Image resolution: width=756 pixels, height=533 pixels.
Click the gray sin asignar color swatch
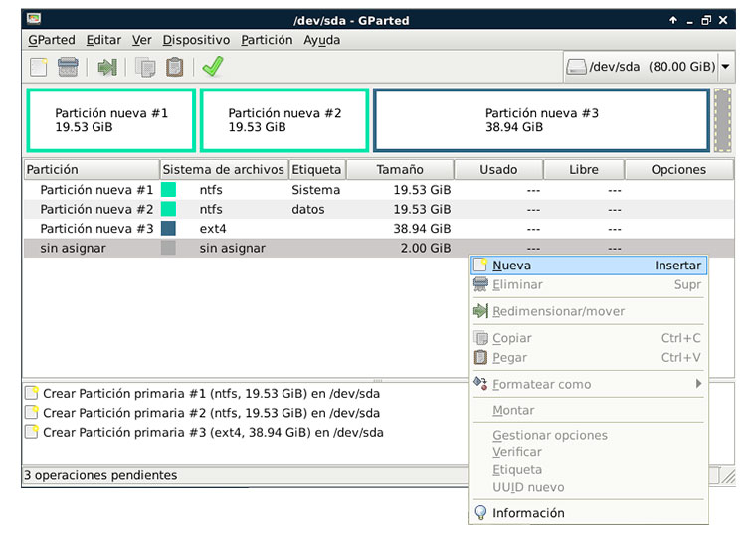(168, 248)
